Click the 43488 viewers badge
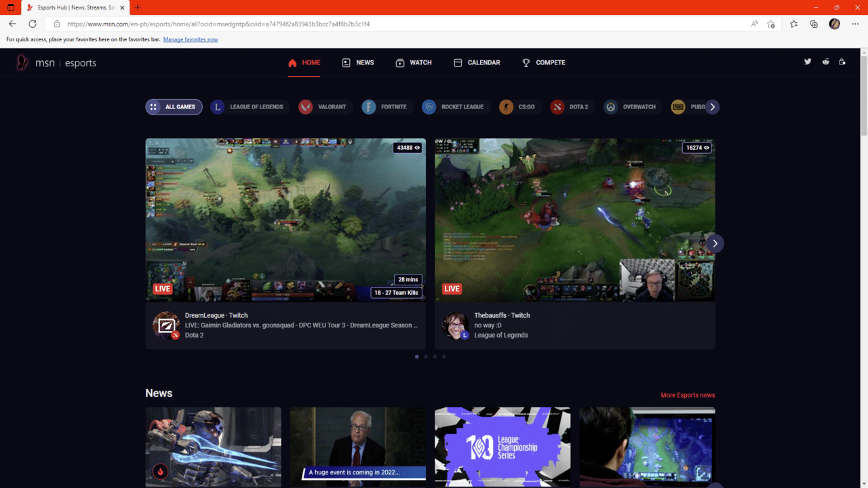868x488 pixels. (x=408, y=148)
